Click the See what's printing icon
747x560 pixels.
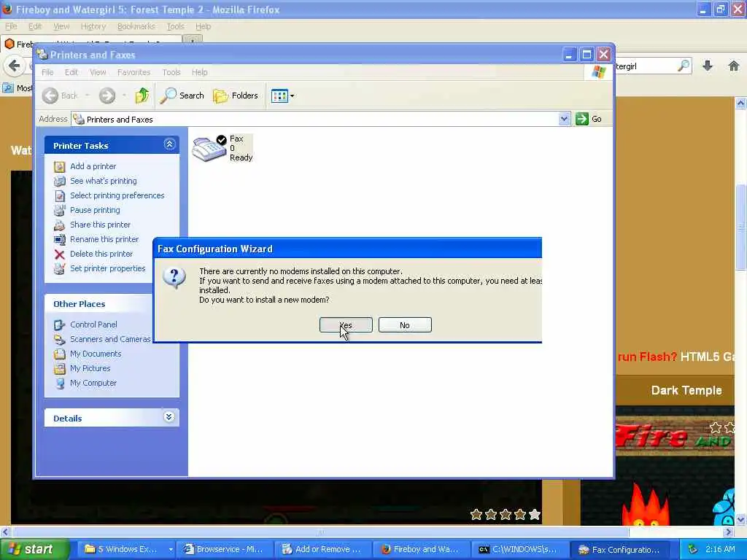60,182
